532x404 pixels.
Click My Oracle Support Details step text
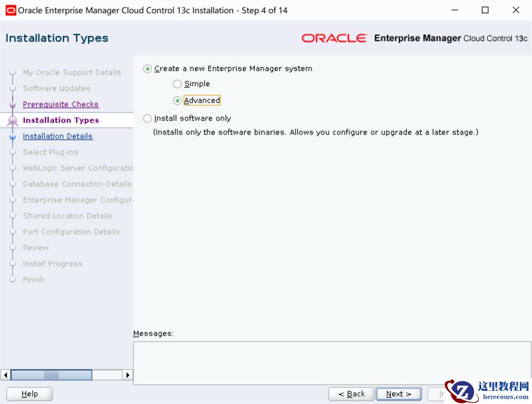(72, 72)
